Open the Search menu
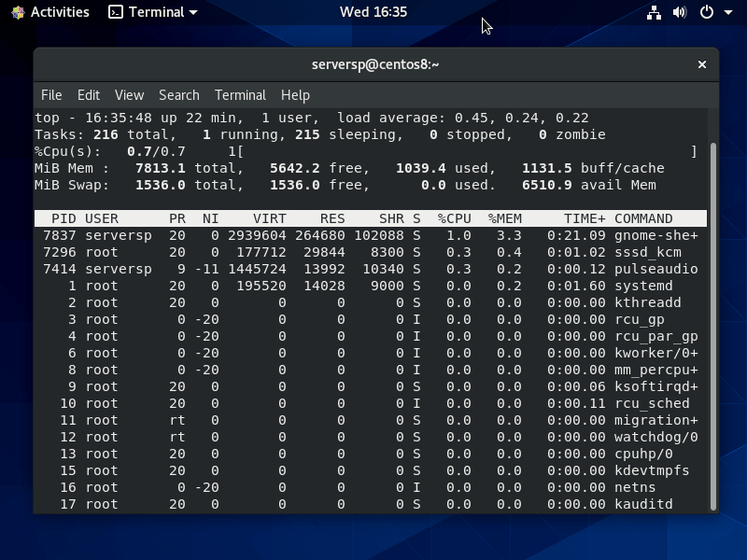Screen dimensions: 747x560 [x=178, y=95]
